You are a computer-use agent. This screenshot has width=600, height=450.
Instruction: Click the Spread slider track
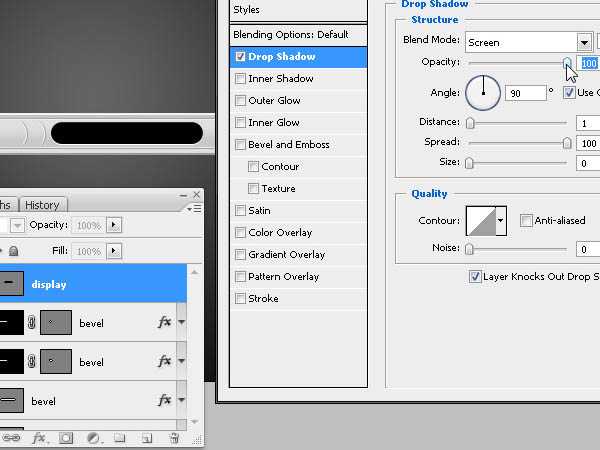click(x=518, y=143)
